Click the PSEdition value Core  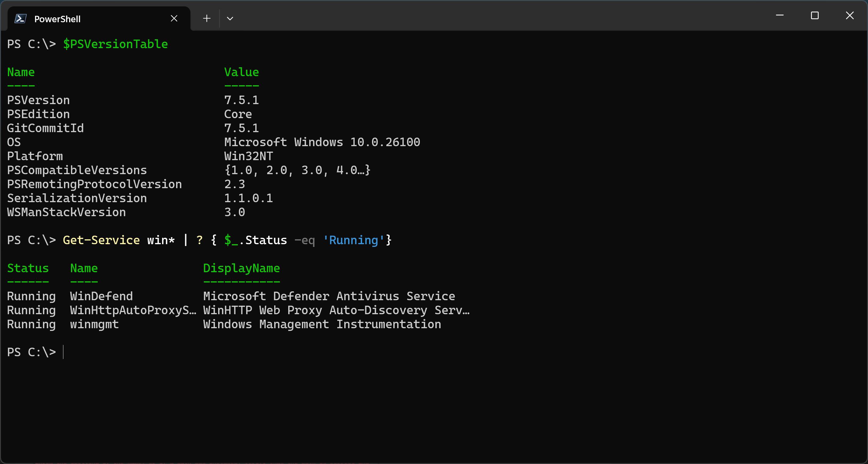coord(238,114)
